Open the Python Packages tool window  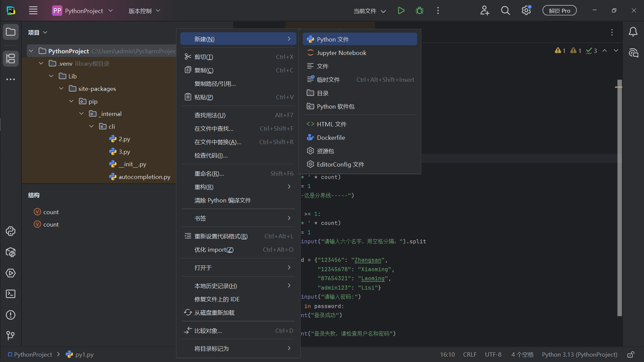pyautogui.click(x=10, y=252)
